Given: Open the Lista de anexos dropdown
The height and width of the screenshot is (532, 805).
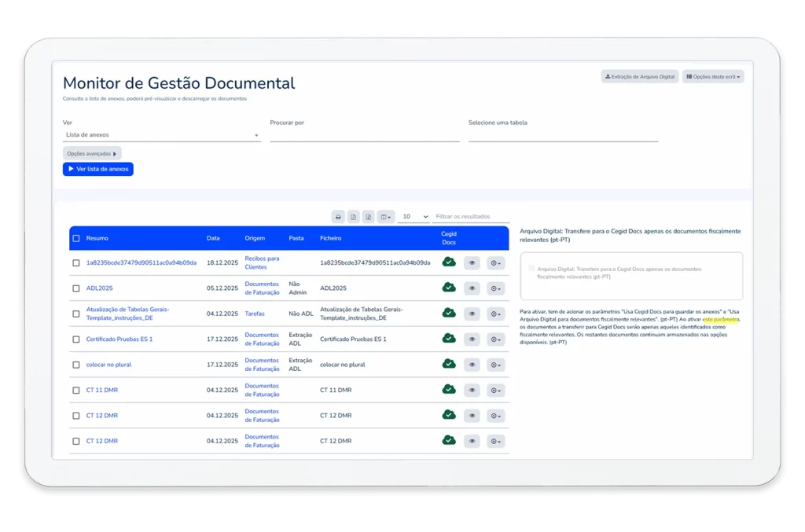Looking at the screenshot, I should [x=162, y=135].
